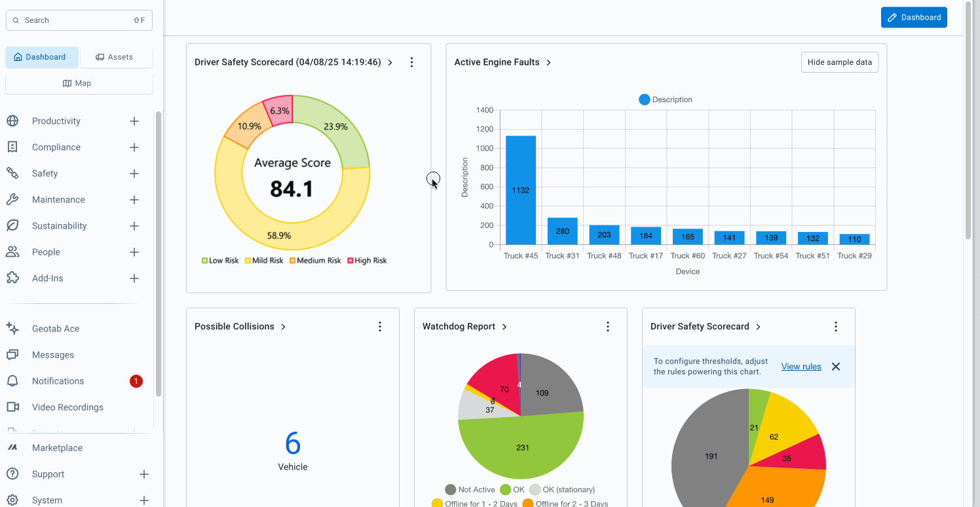Open the Possible Collisions three-dot menu
The image size is (980, 507).
380,326
